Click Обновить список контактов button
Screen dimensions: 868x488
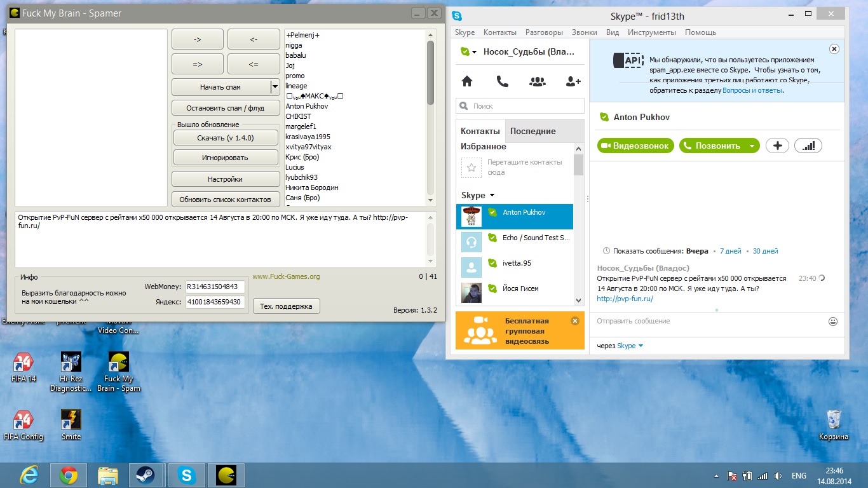pyautogui.click(x=226, y=200)
